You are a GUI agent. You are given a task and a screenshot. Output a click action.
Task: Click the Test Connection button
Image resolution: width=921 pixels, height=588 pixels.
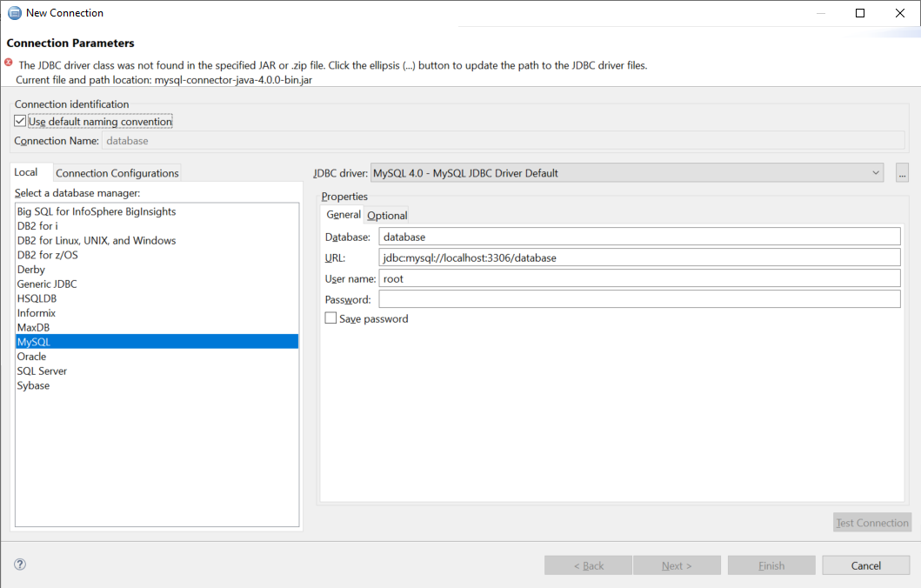[x=871, y=522]
